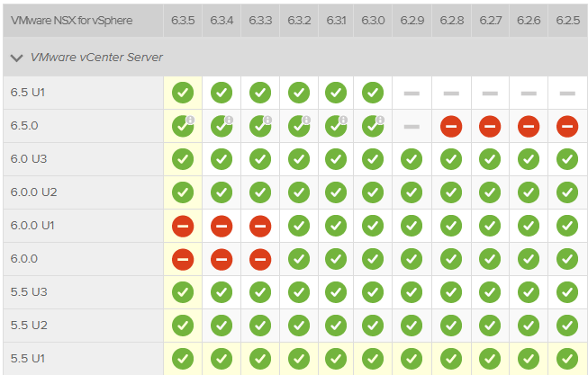
Task: Click the 6.2.5 column header
Action: point(566,19)
